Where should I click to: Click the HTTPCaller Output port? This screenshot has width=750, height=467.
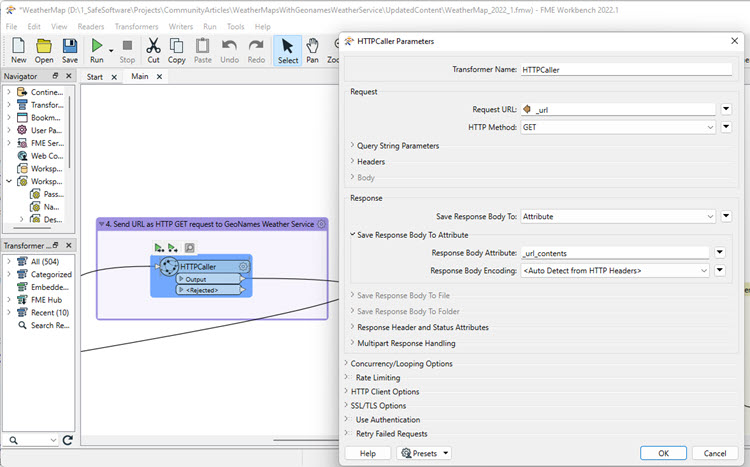210,279
